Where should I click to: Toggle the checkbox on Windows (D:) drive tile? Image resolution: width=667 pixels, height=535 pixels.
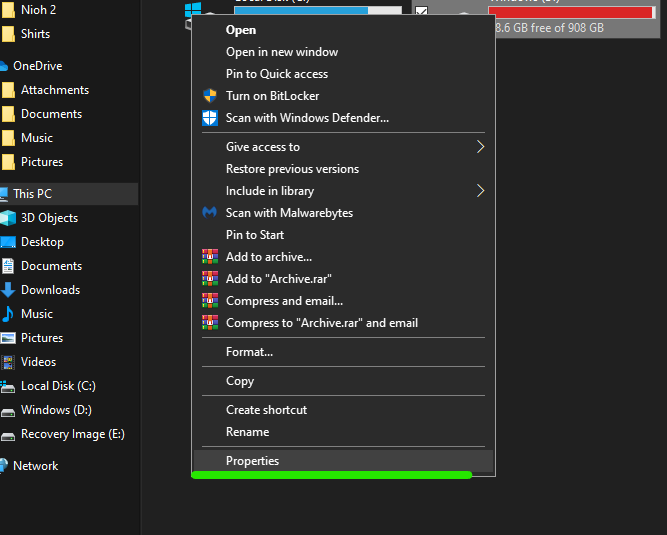pyautogui.click(x=421, y=11)
